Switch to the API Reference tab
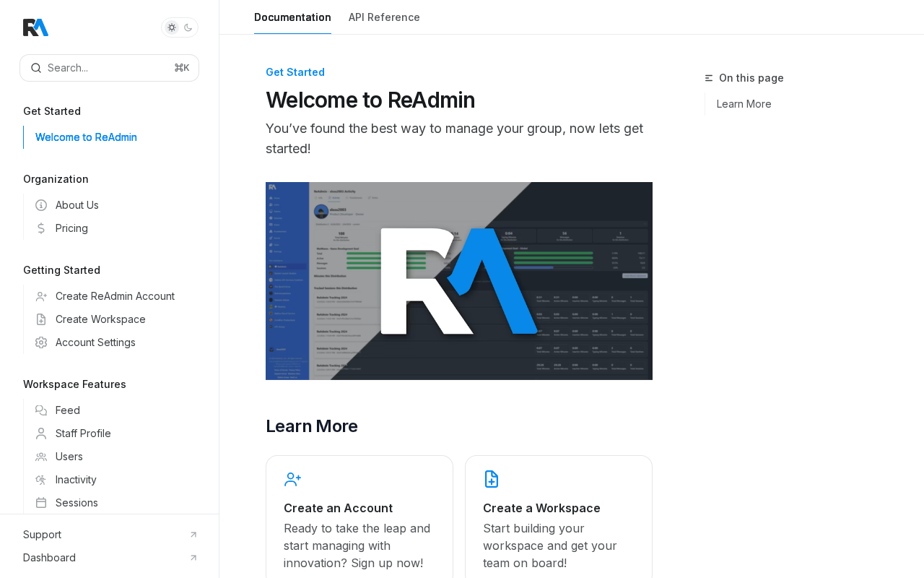Image resolution: width=924 pixels, height=578 pixels. (x=384, y=17)
